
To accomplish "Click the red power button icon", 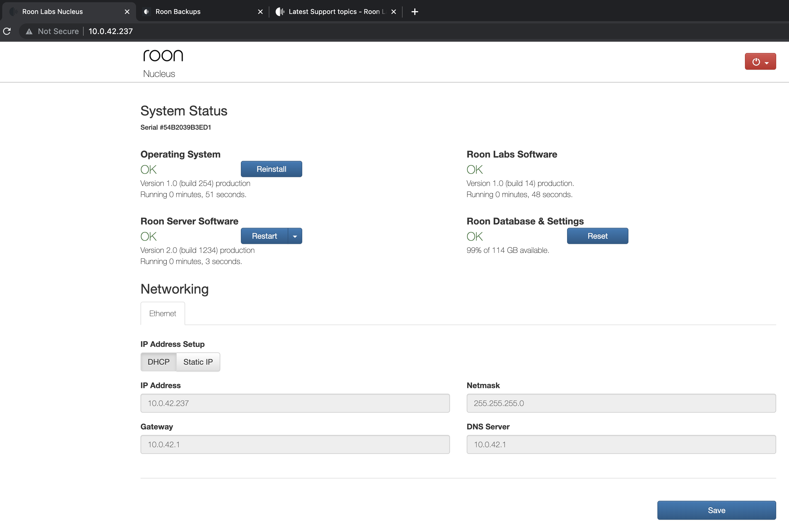I will tap(756, 62).
